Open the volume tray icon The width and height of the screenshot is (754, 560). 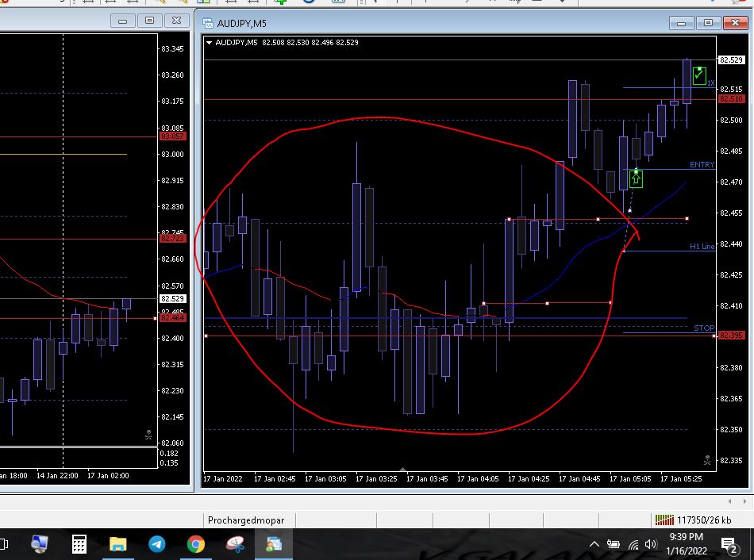tap(651, 544)
